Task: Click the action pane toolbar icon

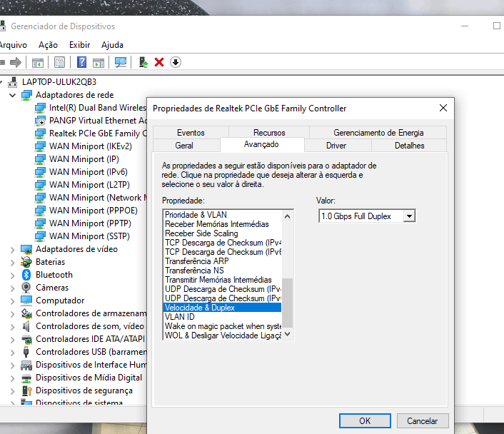Action: pos(99,62)
